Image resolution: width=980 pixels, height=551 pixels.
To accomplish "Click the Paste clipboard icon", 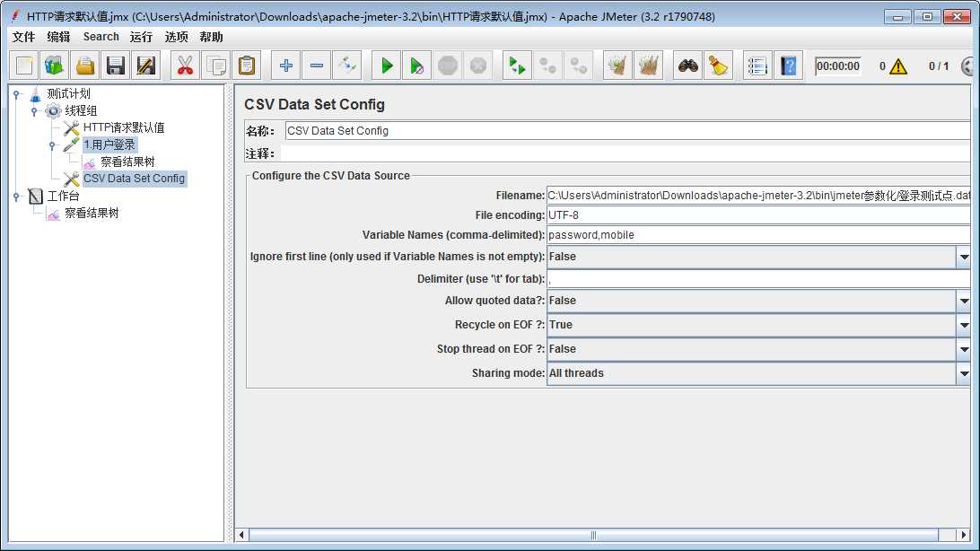I will (247, 66).
